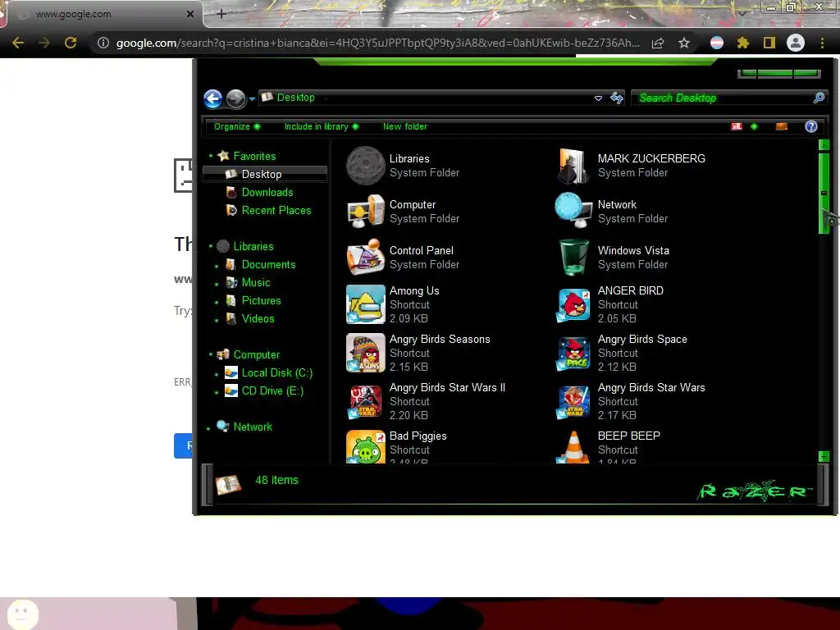Select the Windows Vista recycle bin icon
Viewport: 840px width, 630px height.
[x=573, y=257]
